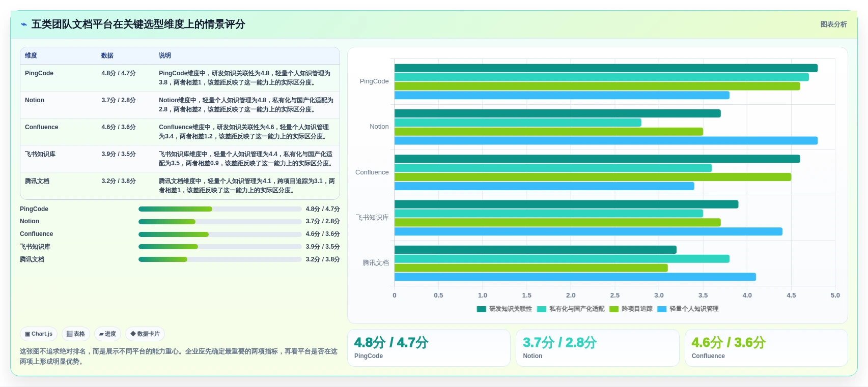Click the 腾讯文档 table row name
Image resolution: width=868 pixels, height=387 pixels.
coord(37,181)
